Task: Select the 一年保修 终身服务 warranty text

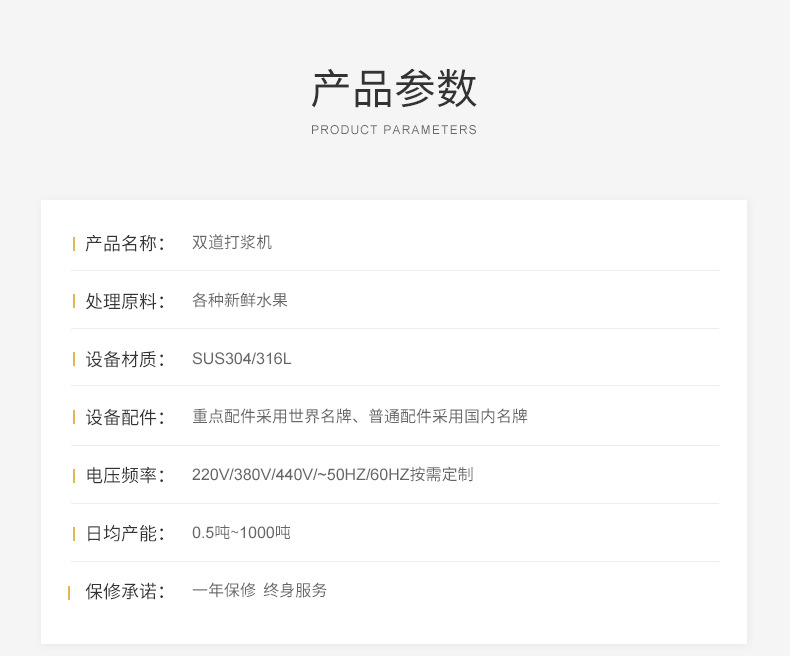Action: click(259, 590)
